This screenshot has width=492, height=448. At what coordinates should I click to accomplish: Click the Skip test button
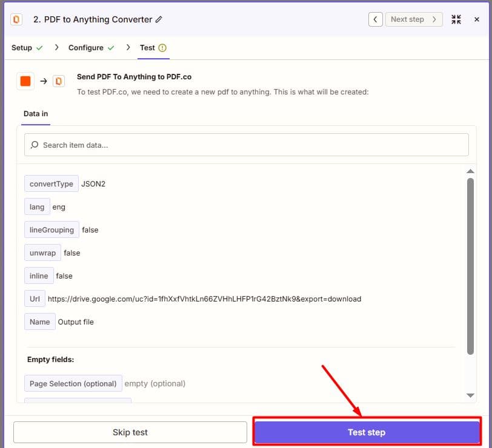[130, 432]
